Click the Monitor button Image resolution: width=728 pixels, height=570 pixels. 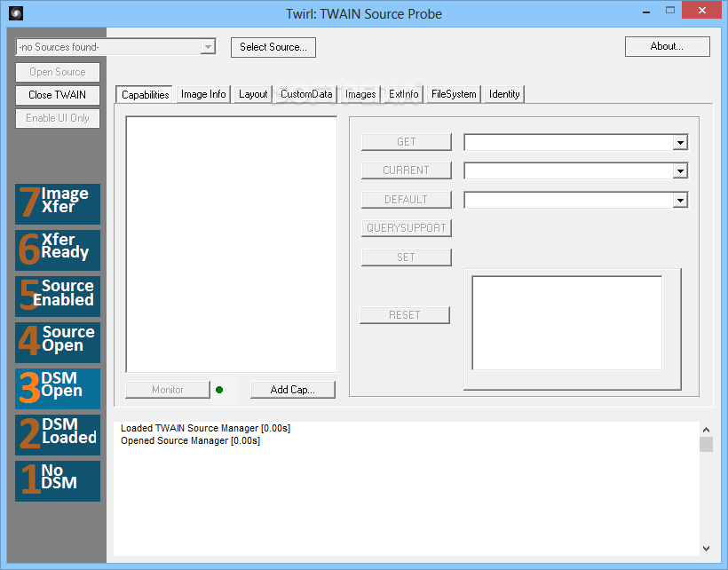click(168, 390)
